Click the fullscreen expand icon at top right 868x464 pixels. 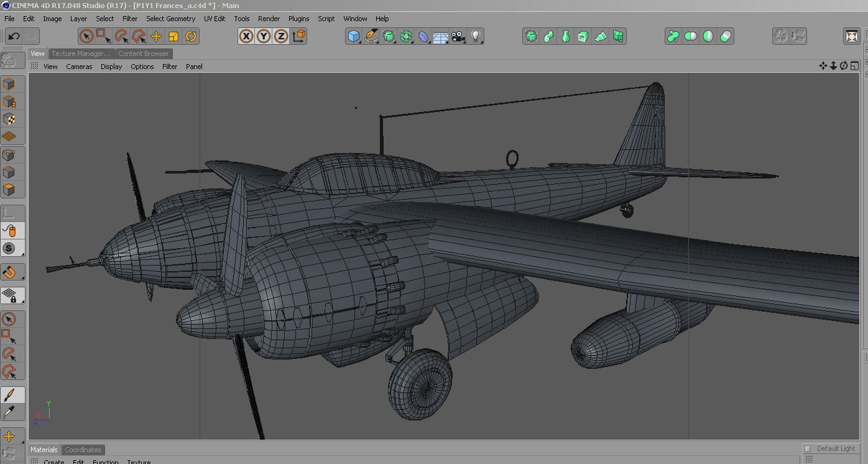[852, 36]
